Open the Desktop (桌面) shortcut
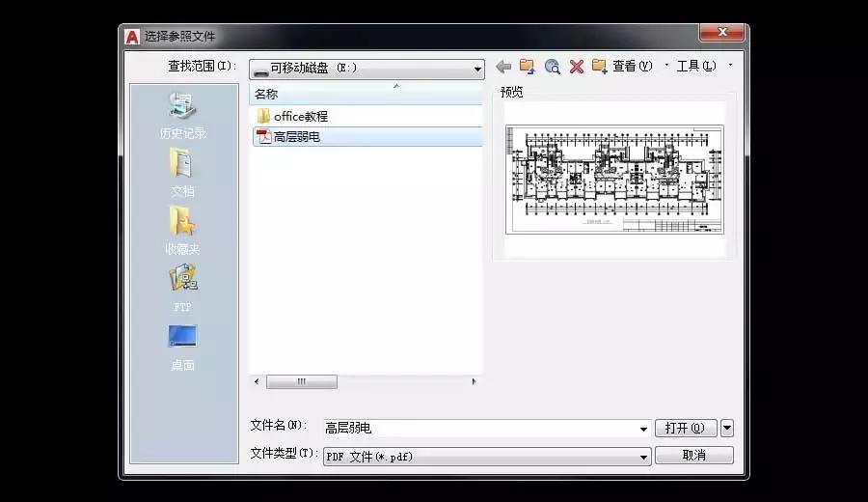The width and height of the screenshot is (868, 502). pos(182,348)
